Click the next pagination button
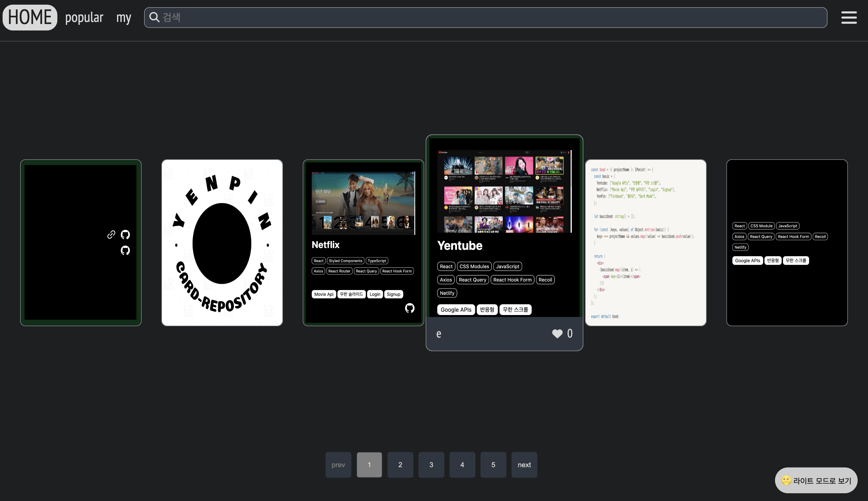 point(524,465)
